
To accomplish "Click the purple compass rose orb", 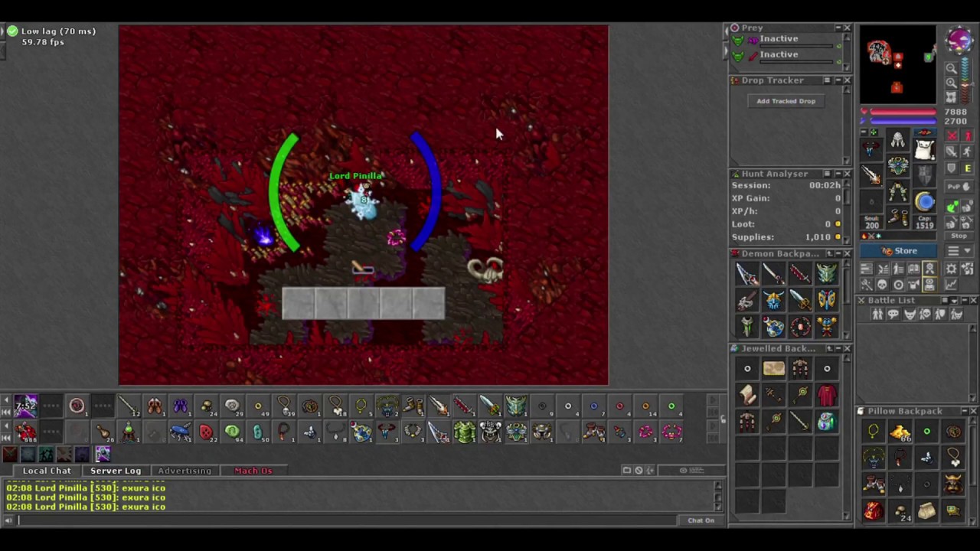I will (x=960, y=40).
